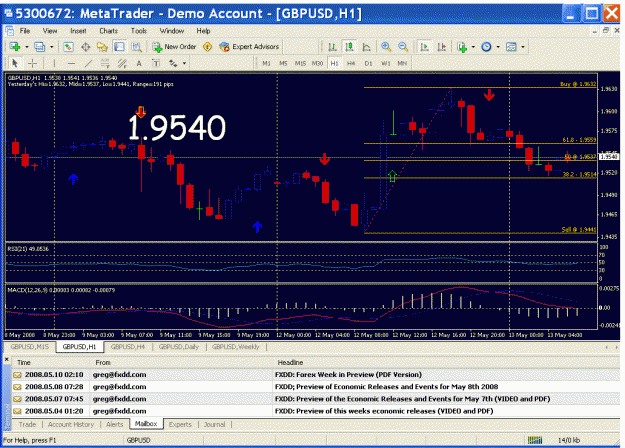Switch to MN timeframe
The image size is (625, 448).
tap(402, 63)
